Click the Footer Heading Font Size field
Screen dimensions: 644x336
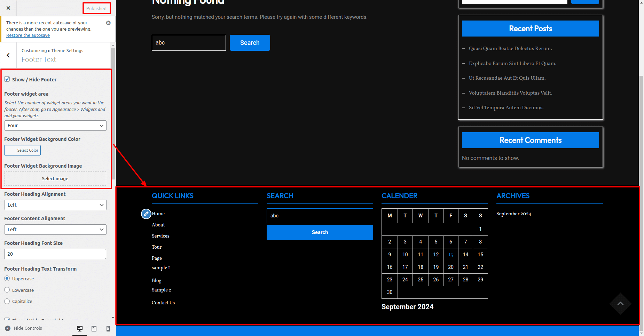click(x=55, y=254)
